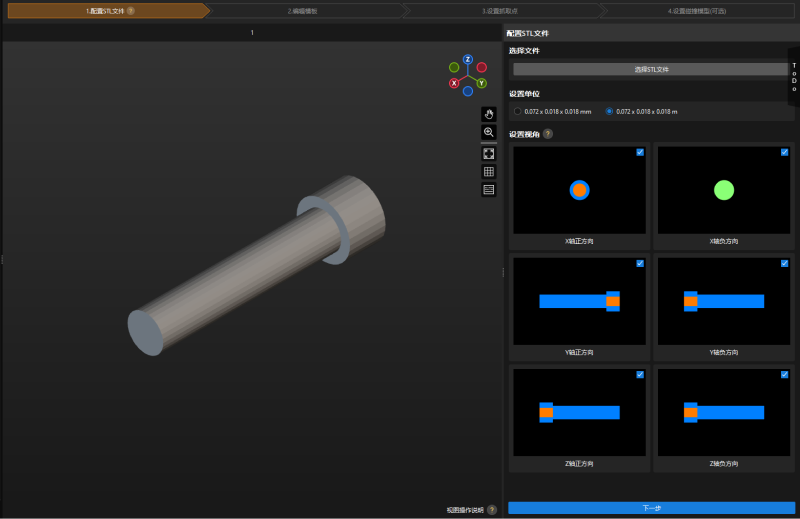Select the millimeter unit radio option
The width and height of the screenshot is (800, 519).
(517, 111)
